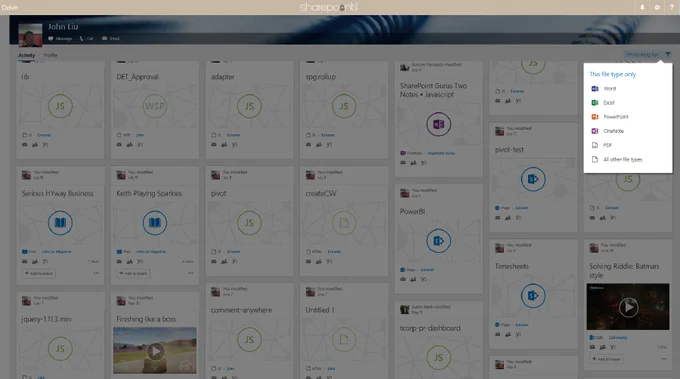
Task: Open the "Timesheets" card title
Action: coord(512,266)
